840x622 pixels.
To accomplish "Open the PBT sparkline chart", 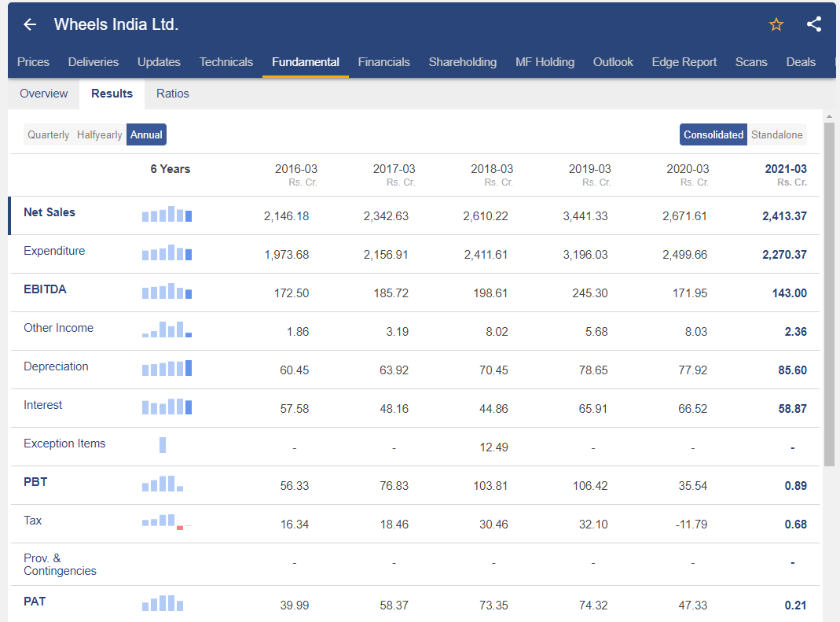I will tap(167, 484).
